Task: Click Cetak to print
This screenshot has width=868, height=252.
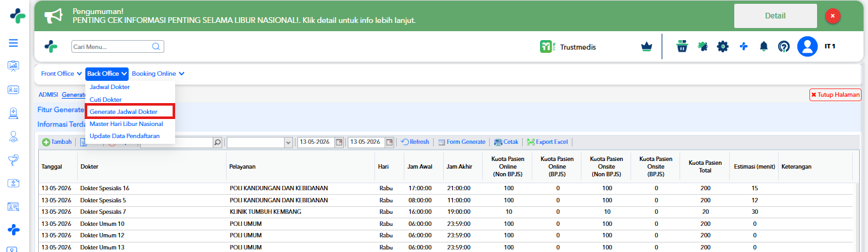Action: [x=506, y=142]
